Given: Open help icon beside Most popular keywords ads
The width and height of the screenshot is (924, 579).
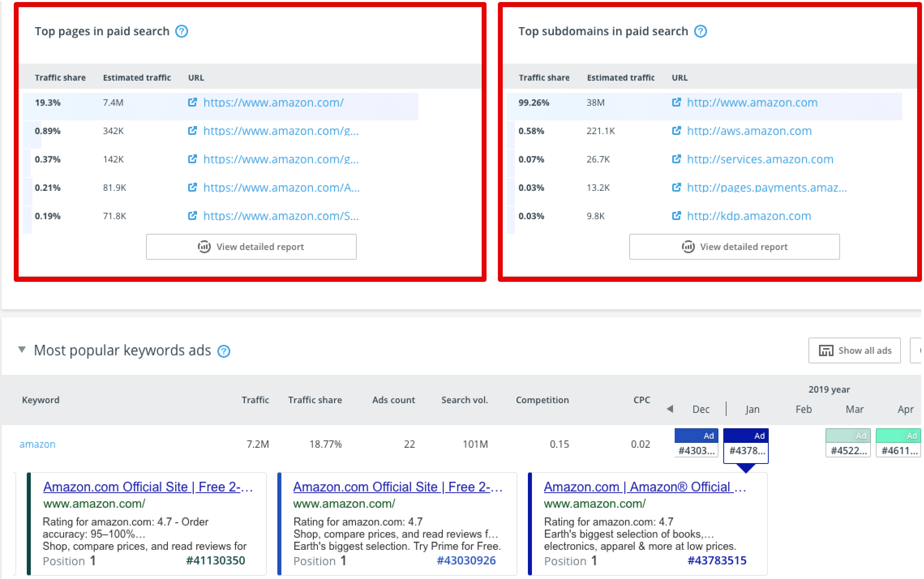Looking at the screenshot, I should click(x=224, y=351).
